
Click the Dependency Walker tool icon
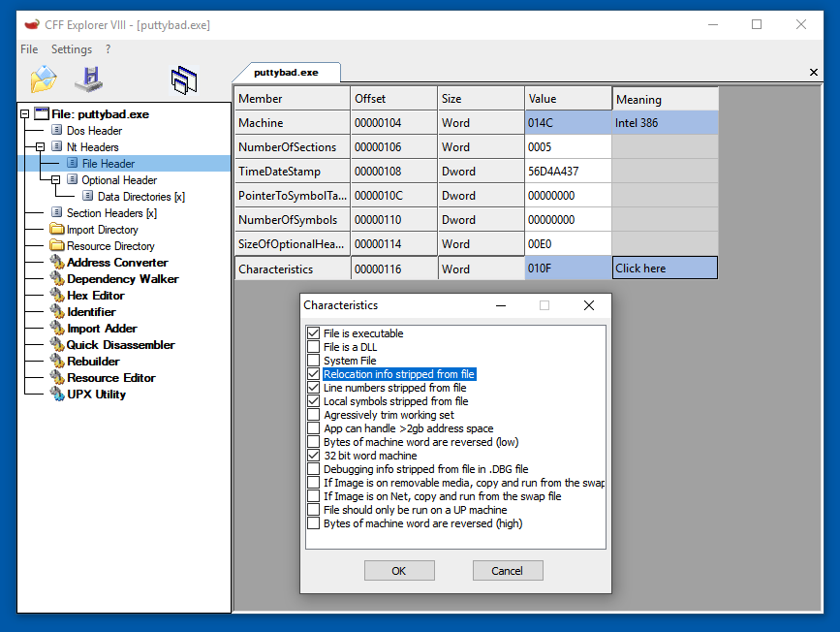click(57, 279)
